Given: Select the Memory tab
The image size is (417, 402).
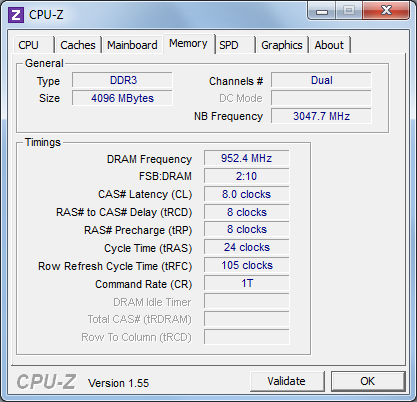Looking at the screenshot, I should tap(188, 44).
